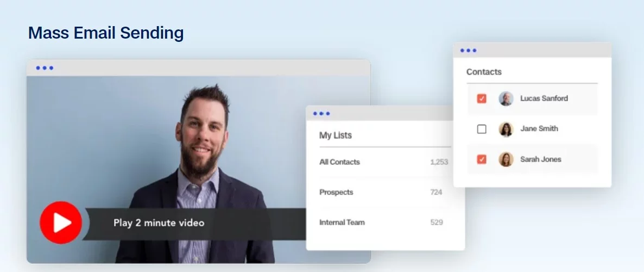Click Sarah Jones's avatar photo
This screenshot has width=644, height=272.
[506, 159]
